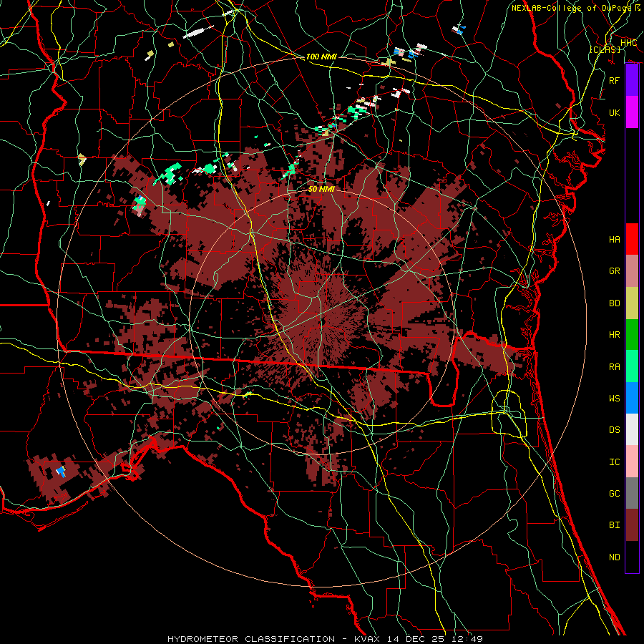Click the HA red legend swatch
Viewport: 644px width, 644px height.
pyautogui.click(x=632, y=239)
